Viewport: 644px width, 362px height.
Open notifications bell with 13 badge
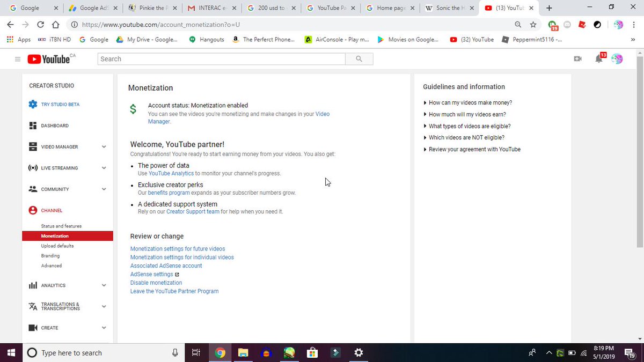[x=599, y=58]
